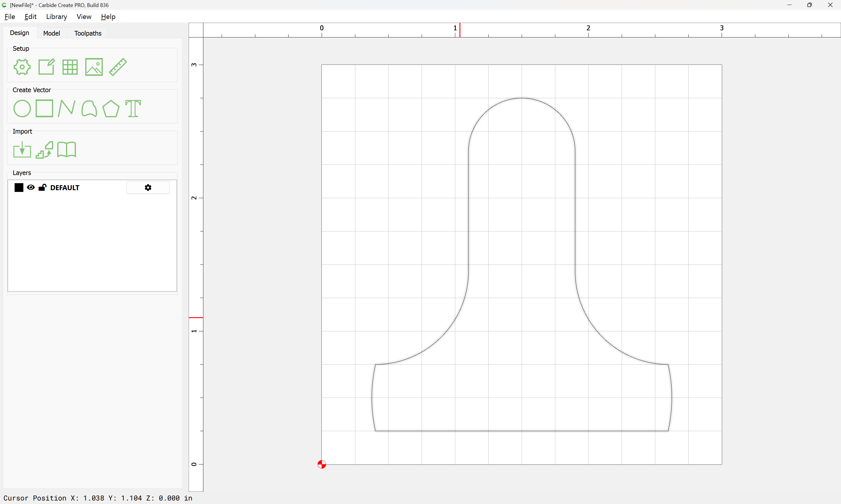The width and height of the screenshot is (841, 504).
Task: Select the Measure ruler tool
Action: coord(118,67)
